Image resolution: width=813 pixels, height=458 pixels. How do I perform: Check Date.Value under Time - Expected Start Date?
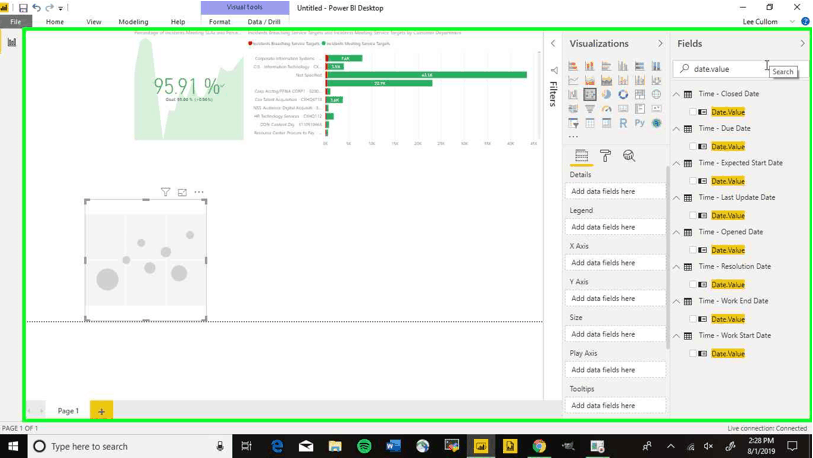click(x=693, y=181)
